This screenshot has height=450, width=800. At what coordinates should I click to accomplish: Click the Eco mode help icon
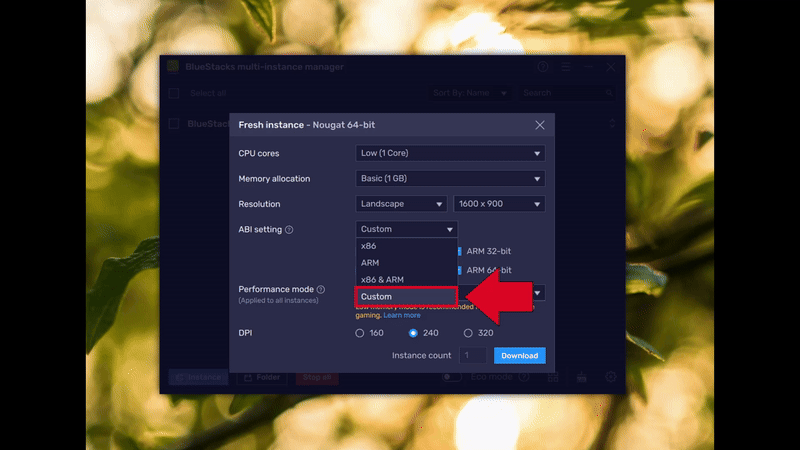coord(524,377)
